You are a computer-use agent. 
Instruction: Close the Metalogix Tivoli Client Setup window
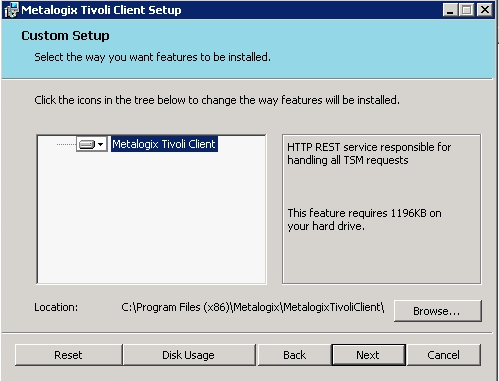[485, 10]
